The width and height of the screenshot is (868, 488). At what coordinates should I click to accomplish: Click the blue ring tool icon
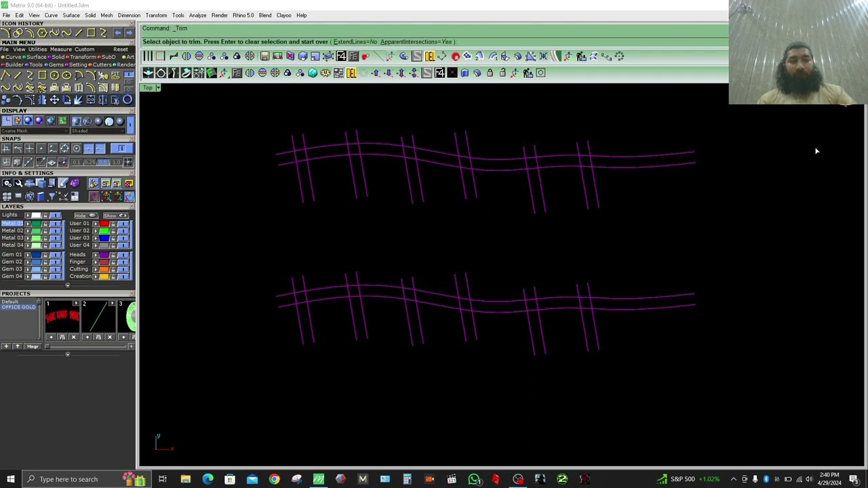[127, 100]
